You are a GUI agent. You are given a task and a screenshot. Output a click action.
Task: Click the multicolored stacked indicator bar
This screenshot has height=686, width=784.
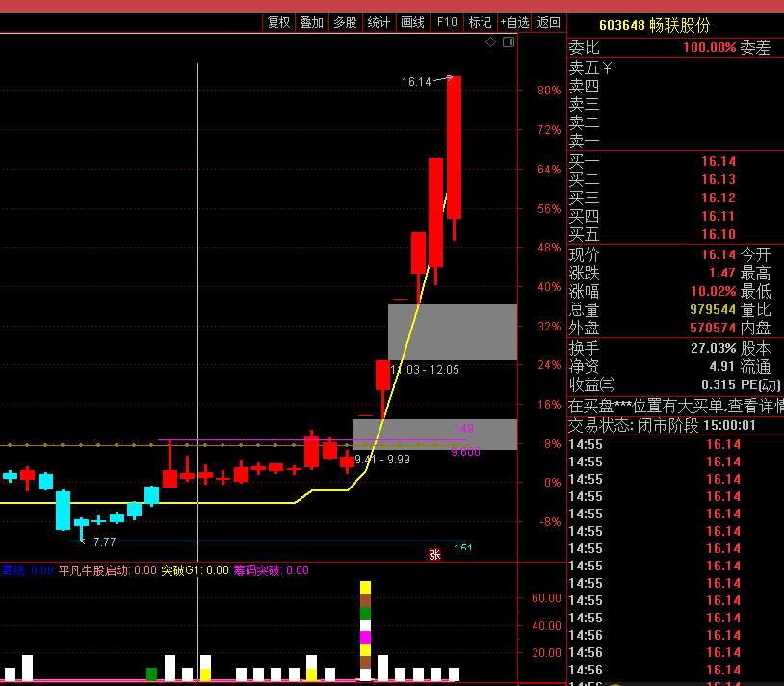365,630
